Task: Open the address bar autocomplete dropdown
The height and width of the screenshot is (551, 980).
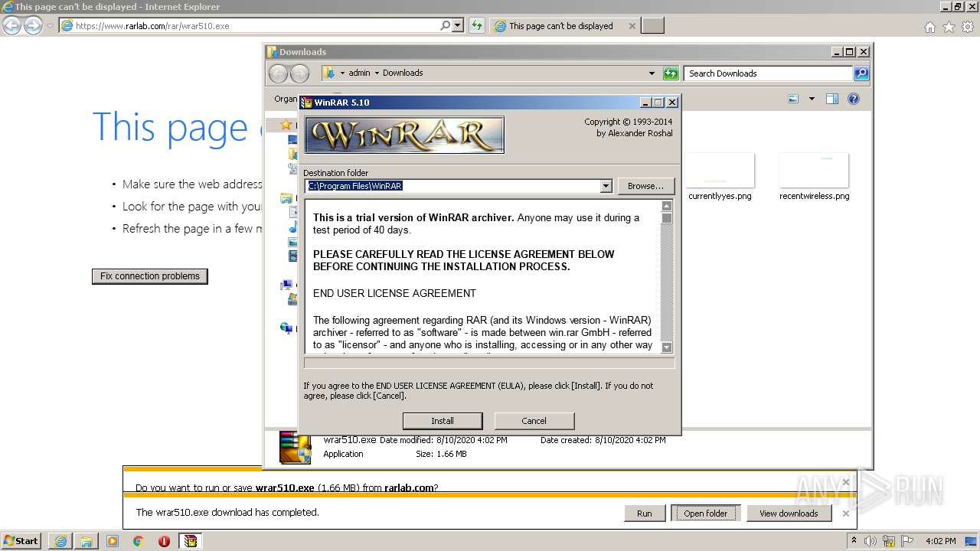Action: pyautogui.click(x=458, y=25)
